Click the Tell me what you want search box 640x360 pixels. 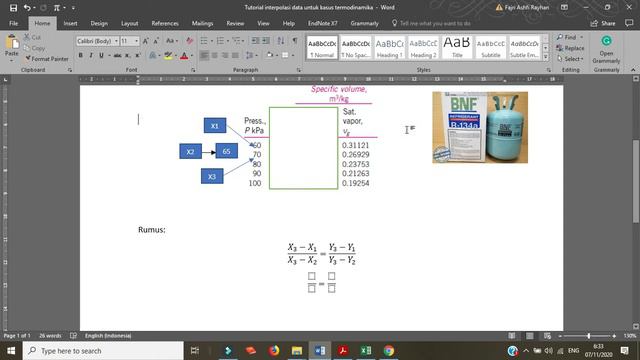coord(431,23)
